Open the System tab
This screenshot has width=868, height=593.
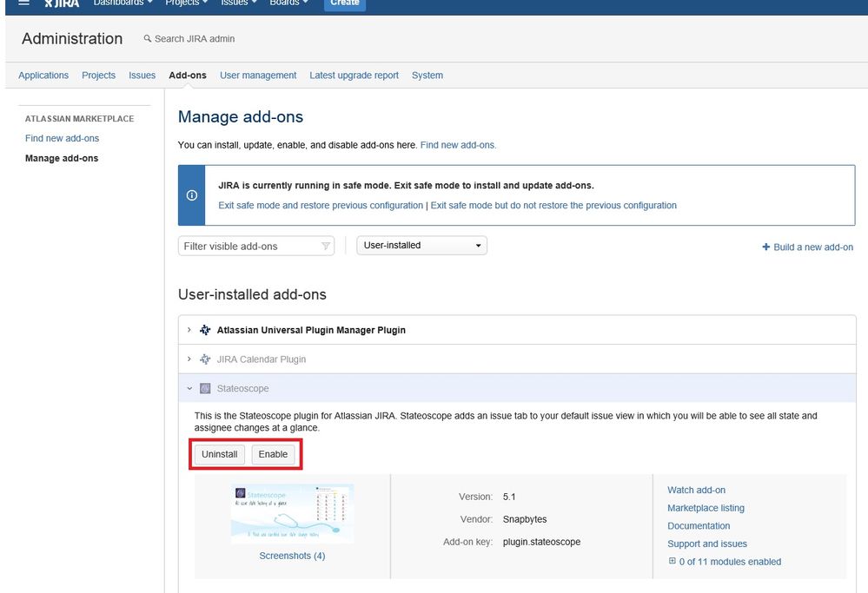pyautogui.click(x=427, y=76)
